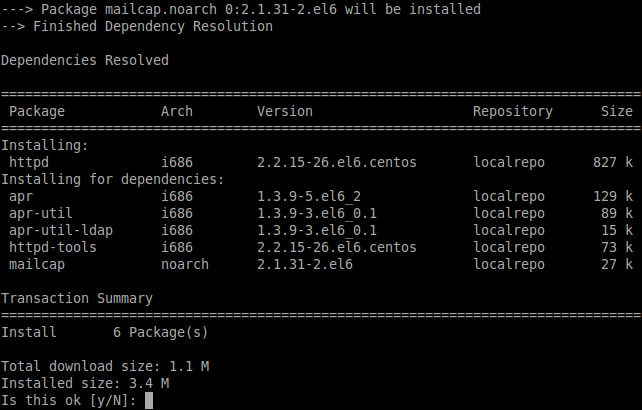Click 'Installed size: 3.4 M' line
Viewport: 642px width, 410px height.
coord(85,383)
